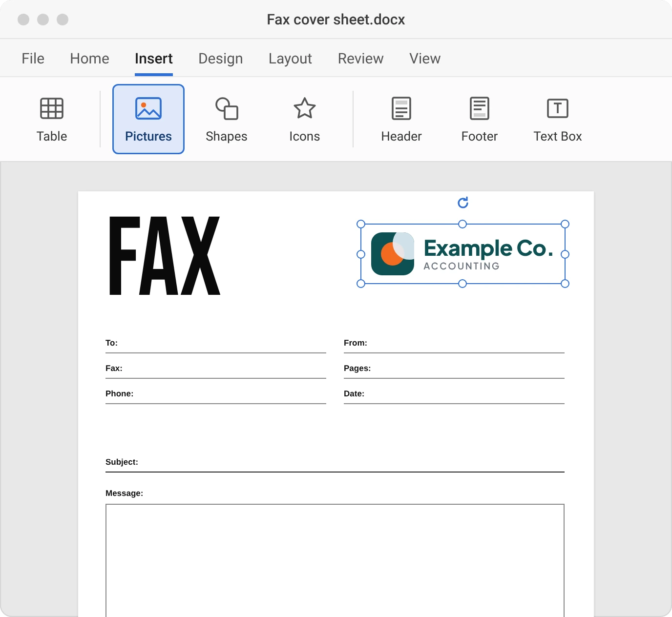The width and height of the screenshot is (672, 617).
Task: Go to the Design tab
Action: point(221,59)
